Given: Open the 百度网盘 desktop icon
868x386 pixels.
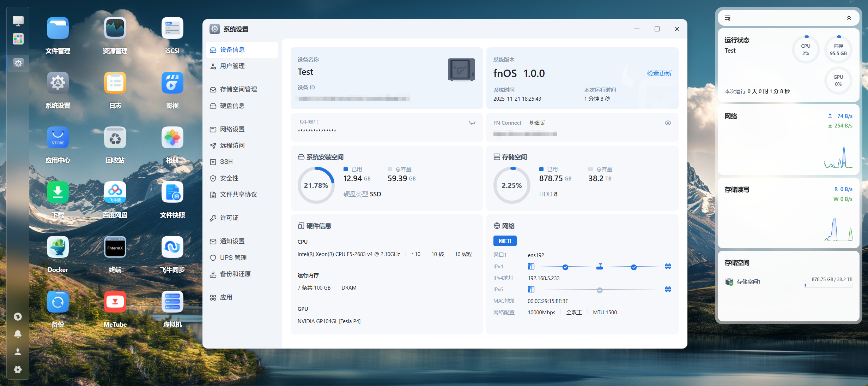Looking at the screenshot, I should click(x=115, y=192).
